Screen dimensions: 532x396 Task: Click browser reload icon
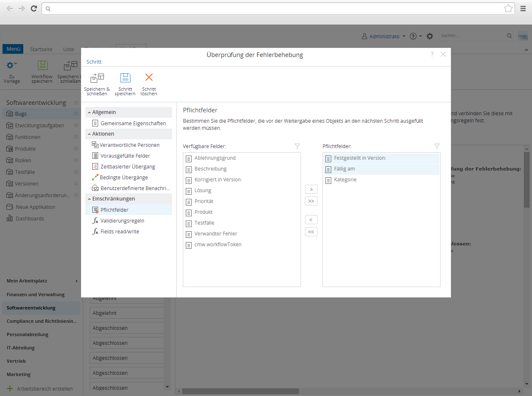click(34, 8)
